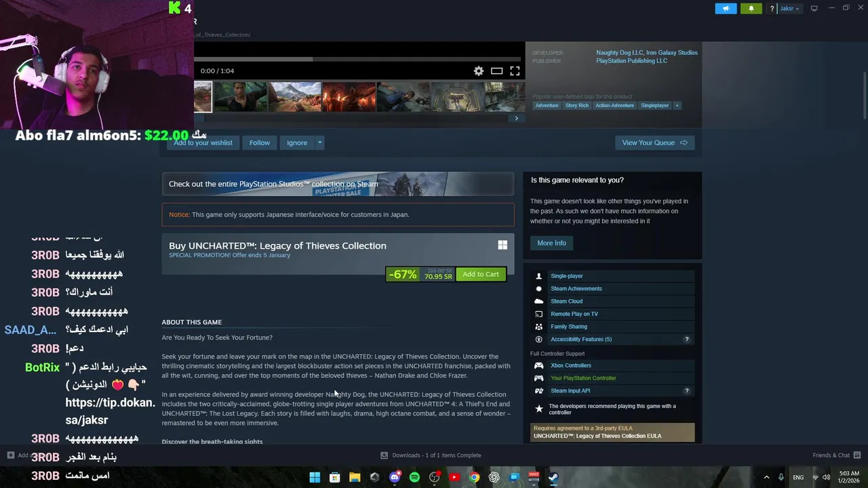
Task: Click the Windows platform icon
Action: coord(502,245)
